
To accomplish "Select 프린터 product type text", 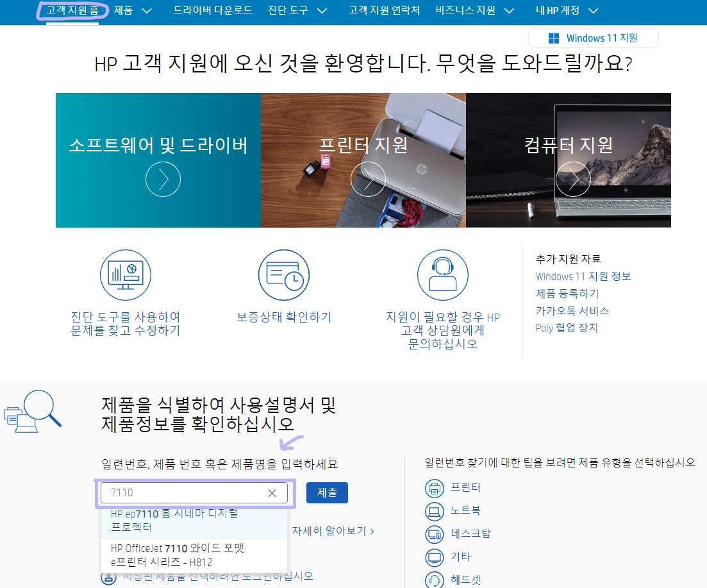I will [x=466, y=487].
